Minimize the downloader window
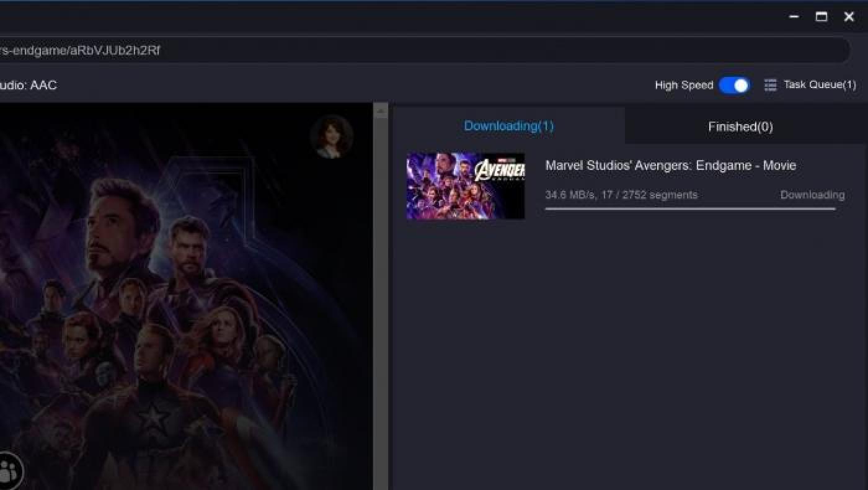The image size is (868, 490). pyautogui.click(x=794, y=17)
